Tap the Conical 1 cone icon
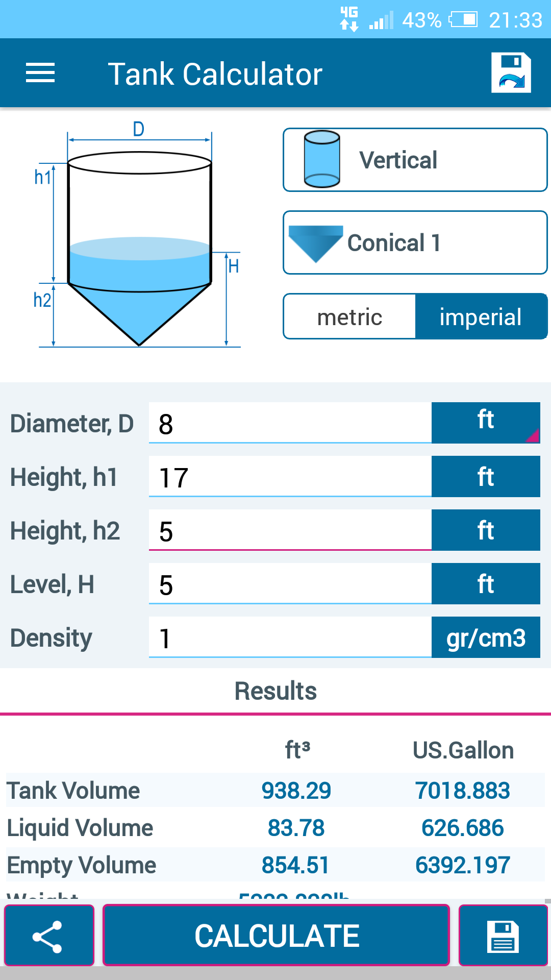551x980 pixels. pos(315,243)
